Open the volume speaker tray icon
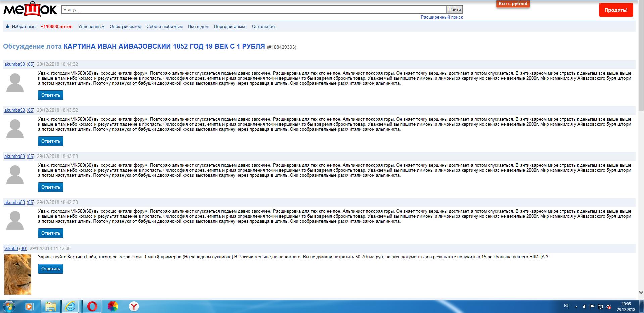 pos(584,306)
